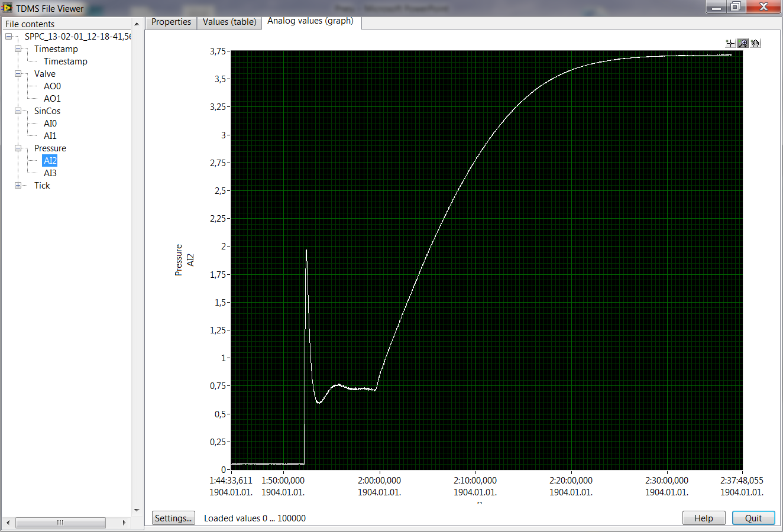783x532 pixels.
Task: Select the pan hand graph tool
Action: point(755,43)
